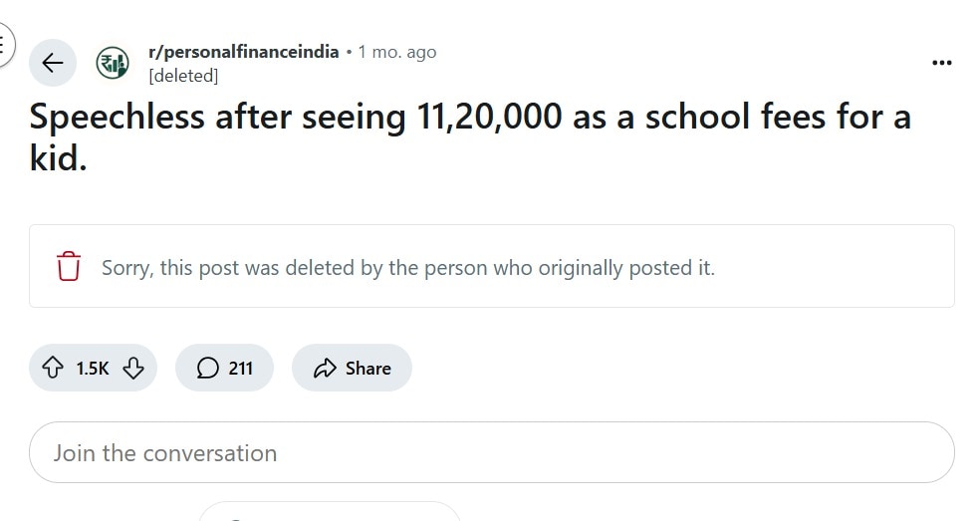Click the share arrow icon
This screenshot has height=521, width=980.
(325, 369)
